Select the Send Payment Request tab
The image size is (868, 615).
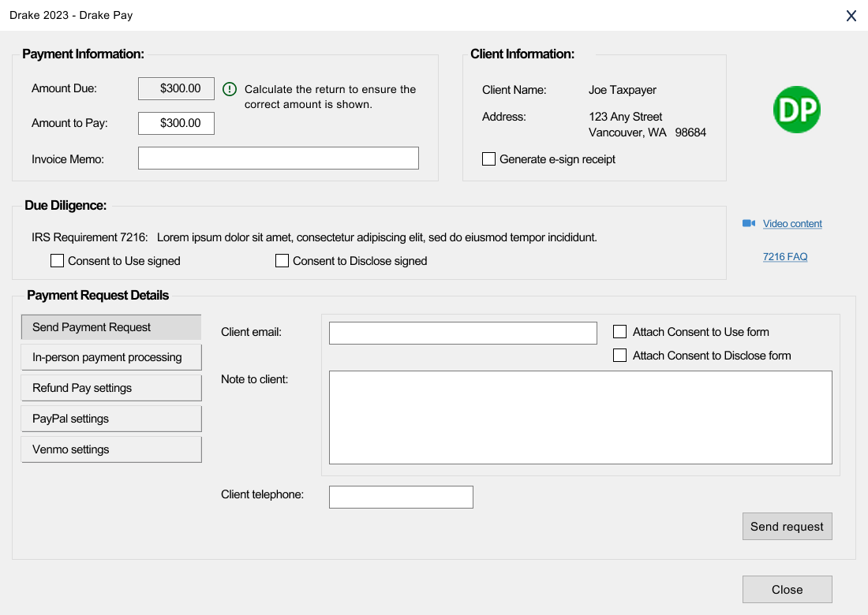point(111,327)
